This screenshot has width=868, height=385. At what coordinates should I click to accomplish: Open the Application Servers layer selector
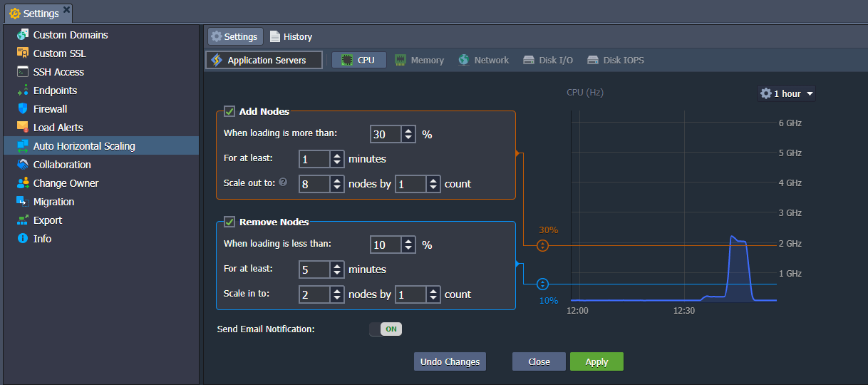coord(264,61)
